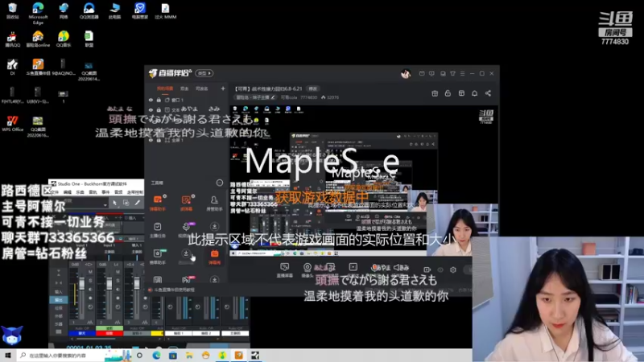Select the Arrow tool in Studio One

click(114, 203)
